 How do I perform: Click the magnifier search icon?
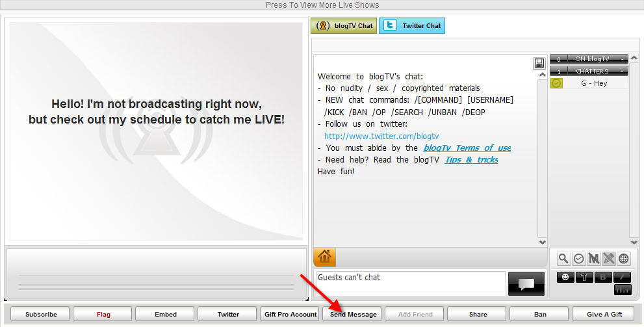point(563,259)
